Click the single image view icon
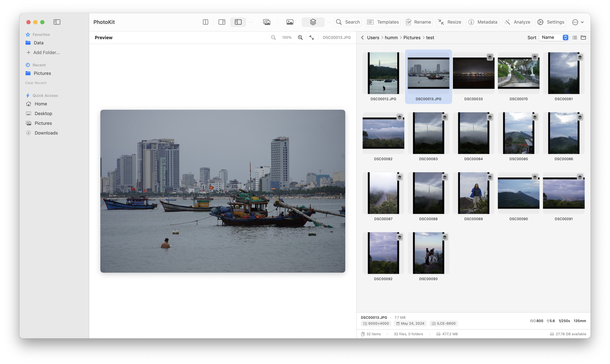The width and height of the screenshot is (610, 364). click(x=290, y=22)
